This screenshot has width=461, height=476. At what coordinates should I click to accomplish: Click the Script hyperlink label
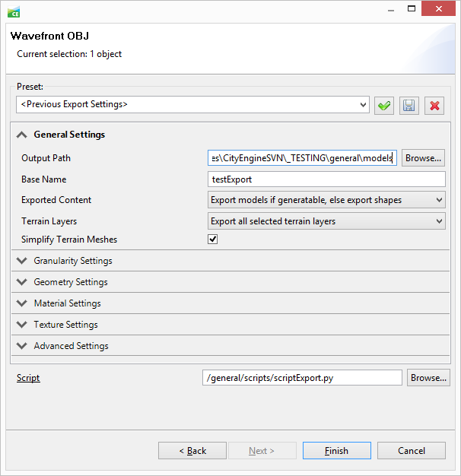(x=28, y=378)
